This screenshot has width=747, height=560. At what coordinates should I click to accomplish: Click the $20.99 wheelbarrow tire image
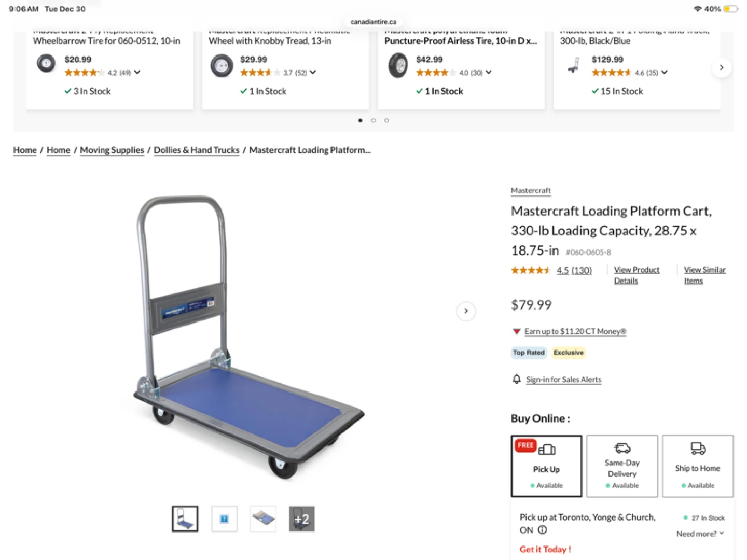click(x=46, y=64)
